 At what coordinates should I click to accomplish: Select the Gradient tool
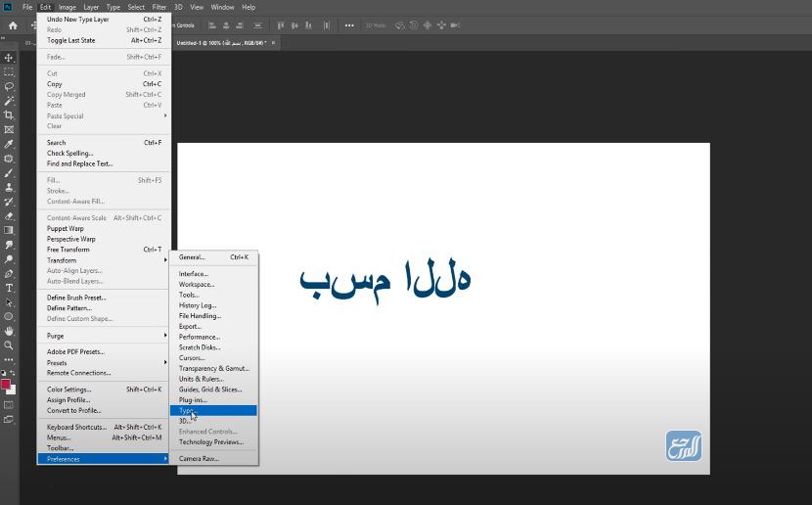click(9, 230)
